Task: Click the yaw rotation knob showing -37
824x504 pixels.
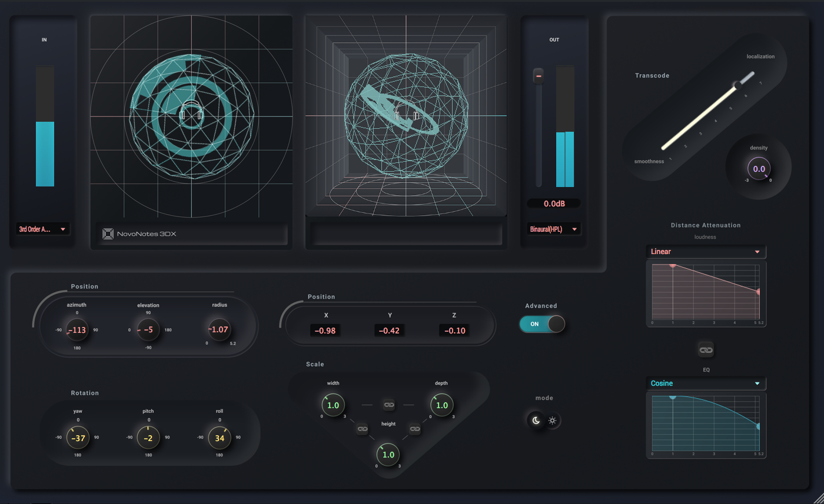Action: [77, 438]
